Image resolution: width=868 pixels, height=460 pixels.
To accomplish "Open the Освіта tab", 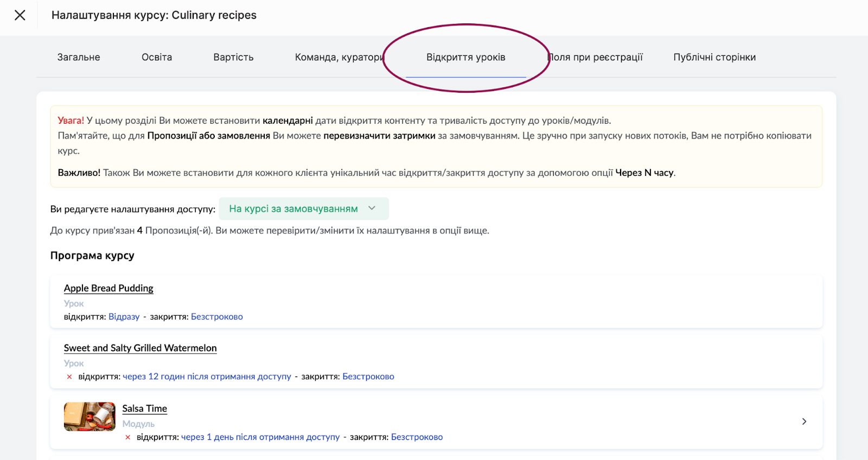I will coord(157,58).
